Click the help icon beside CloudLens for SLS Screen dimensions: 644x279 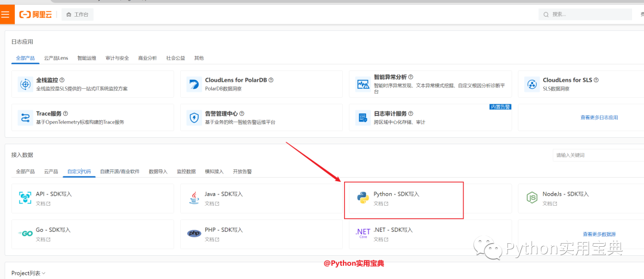596,80
